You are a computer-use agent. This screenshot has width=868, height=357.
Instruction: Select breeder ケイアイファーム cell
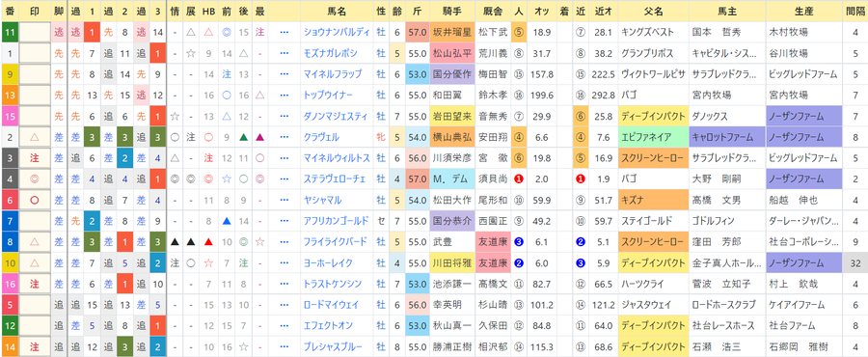[803, 305]
